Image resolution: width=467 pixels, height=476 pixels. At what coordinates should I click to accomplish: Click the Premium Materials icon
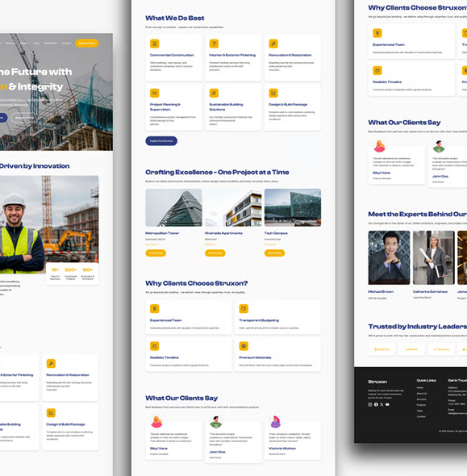pos(244,346)
